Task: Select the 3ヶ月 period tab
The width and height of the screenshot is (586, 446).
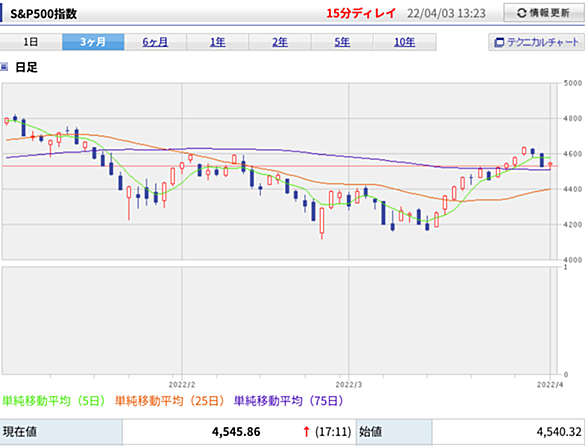Action: point(93,42)
